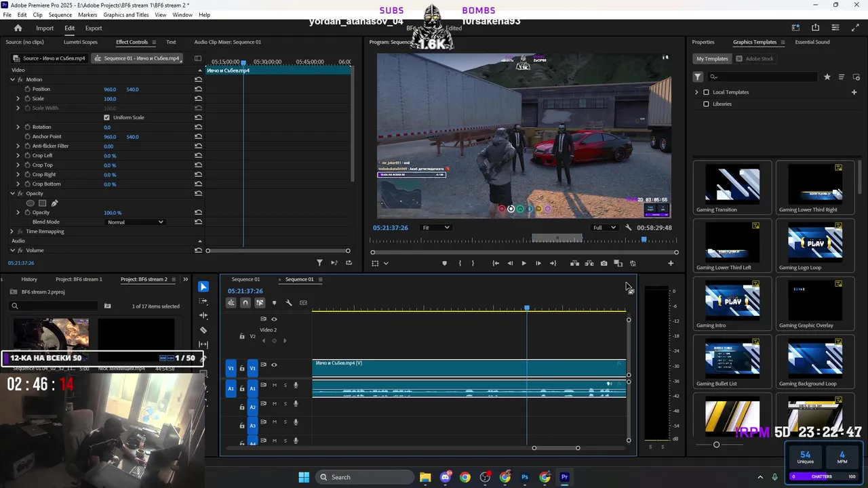Image resolution: width=868 pixels, height=488 pixels.
Task: Click Mark In button in Program monitor
Action: coord(460,263)
